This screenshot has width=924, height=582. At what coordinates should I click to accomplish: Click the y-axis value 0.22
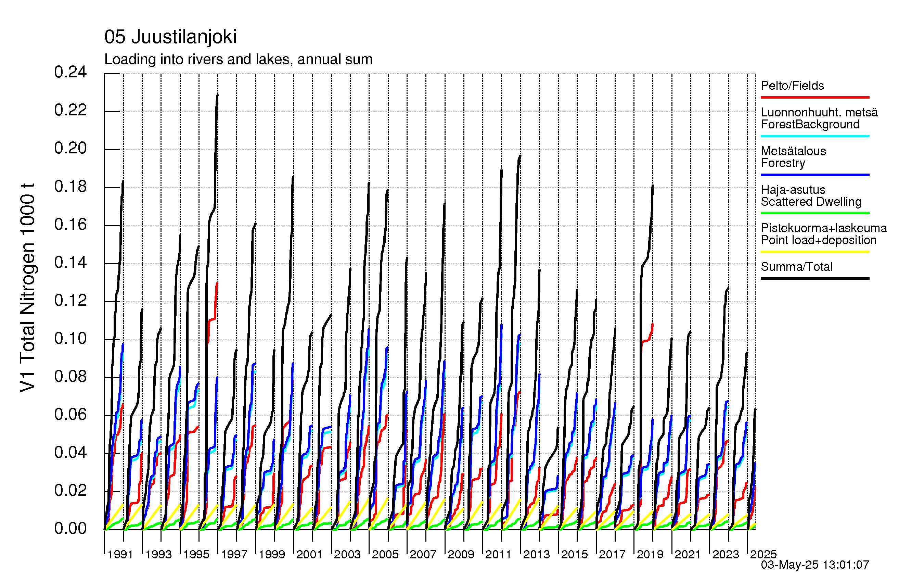(x=70, y=110)
